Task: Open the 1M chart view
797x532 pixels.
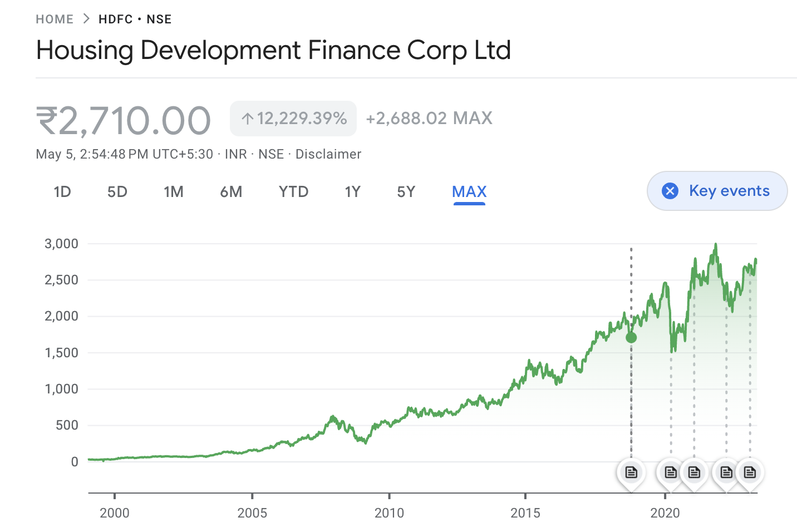Action: pyautogui.click(x=174, y=191)
